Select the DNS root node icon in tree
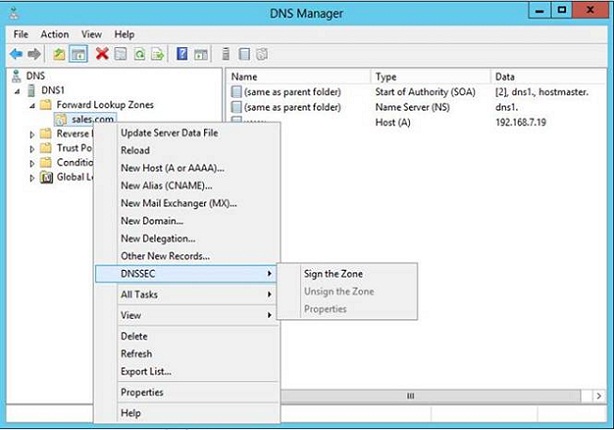Image resolution: width=614 pixels, height=430 pixels. point(16,76)
